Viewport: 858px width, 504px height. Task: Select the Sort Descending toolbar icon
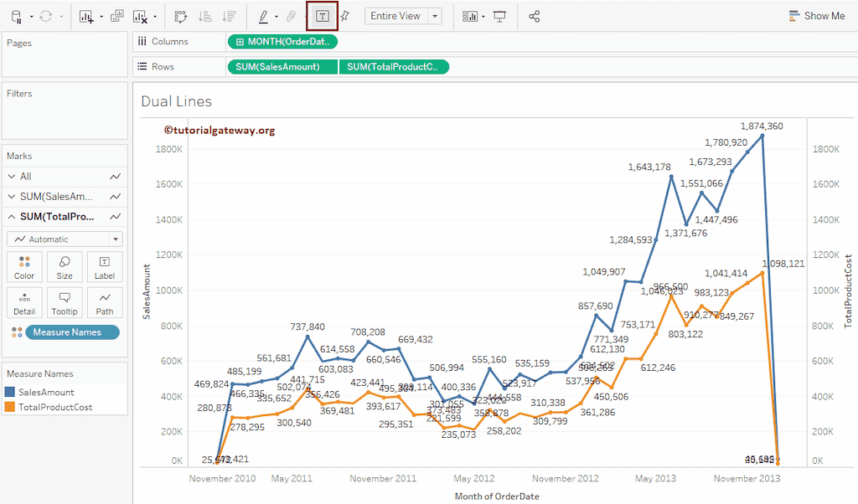coord(230,16)
